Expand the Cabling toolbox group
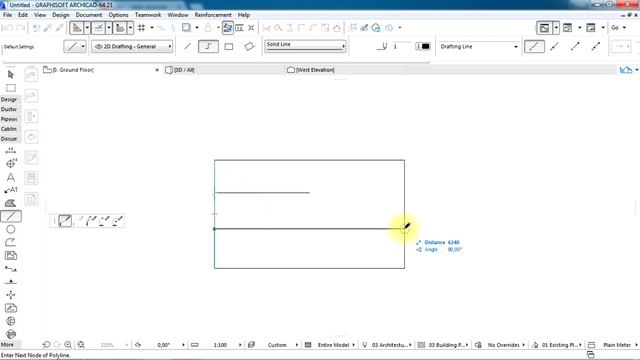 click(x=9, y=129)
